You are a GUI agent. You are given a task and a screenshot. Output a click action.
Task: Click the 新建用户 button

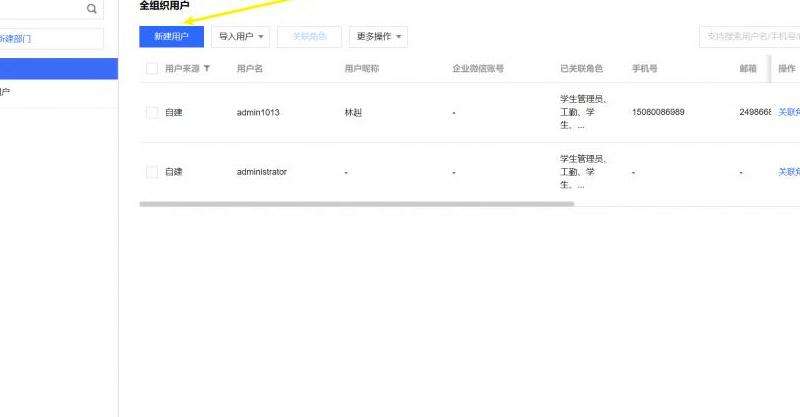[171, 37]
